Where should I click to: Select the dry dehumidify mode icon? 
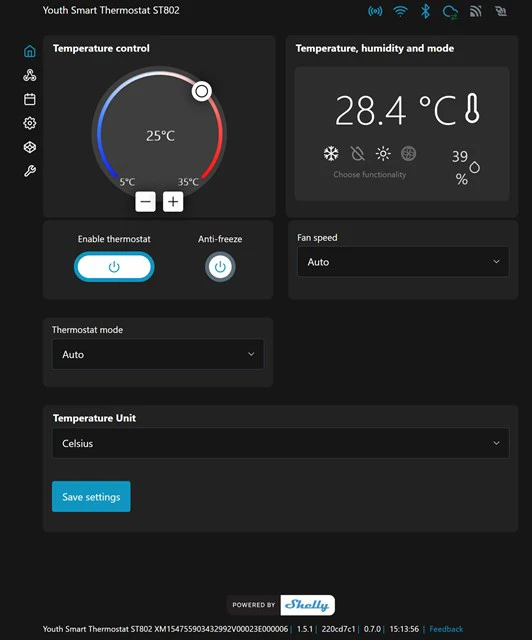(358, 154)
